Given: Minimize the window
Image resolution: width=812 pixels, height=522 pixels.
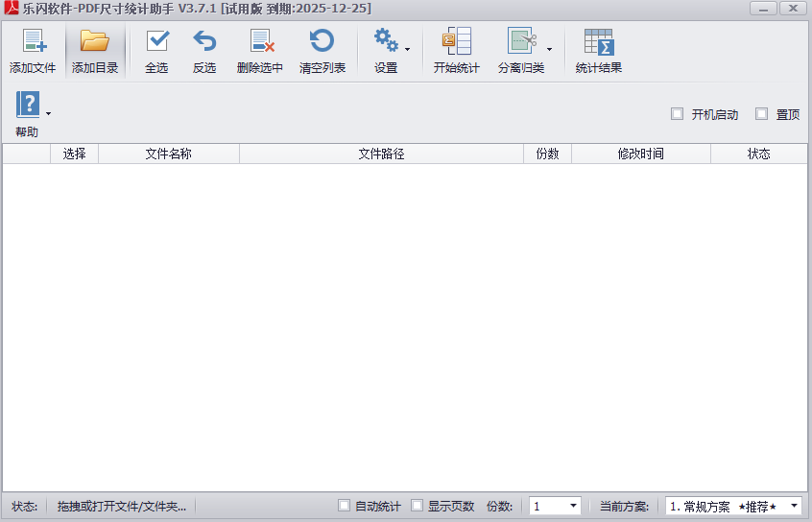Looking at the screenshot, I should [x=763, y=9].
